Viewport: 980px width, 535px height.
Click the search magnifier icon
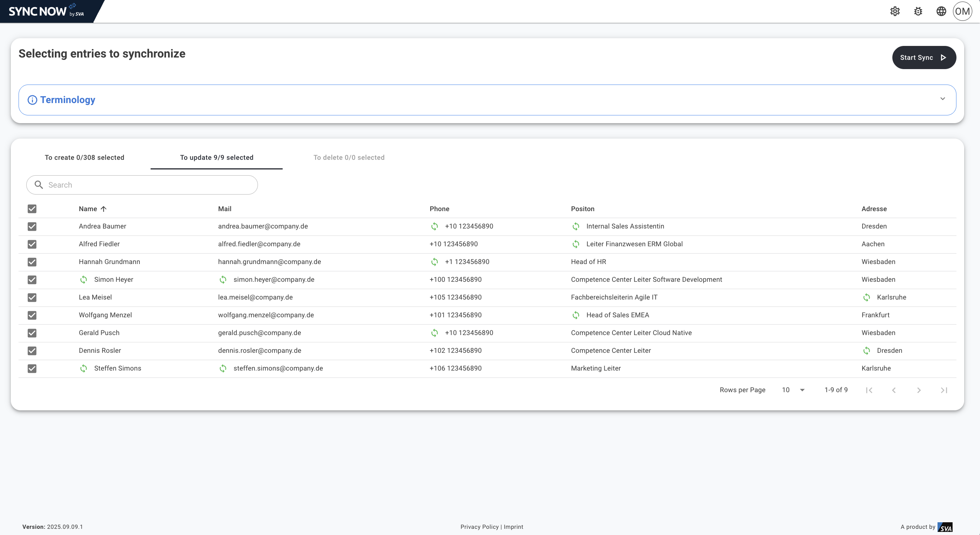[x=39, y=185]
